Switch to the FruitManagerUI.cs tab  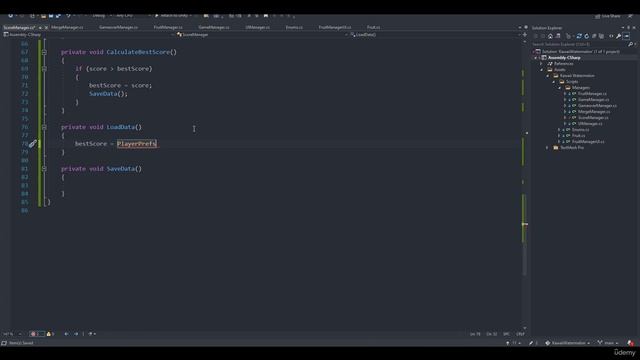(x=335, y=27)
